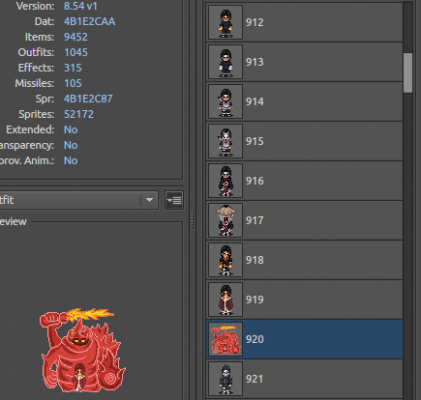Screen dimensions: 421x400
Task: Select outfit 913 in the list
Action: [304, 62]
